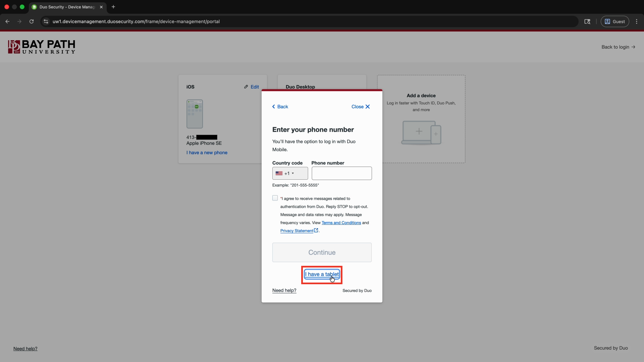Open site information icon in address bar
This screenshot has height=362, width=644.
pos(46,21)
